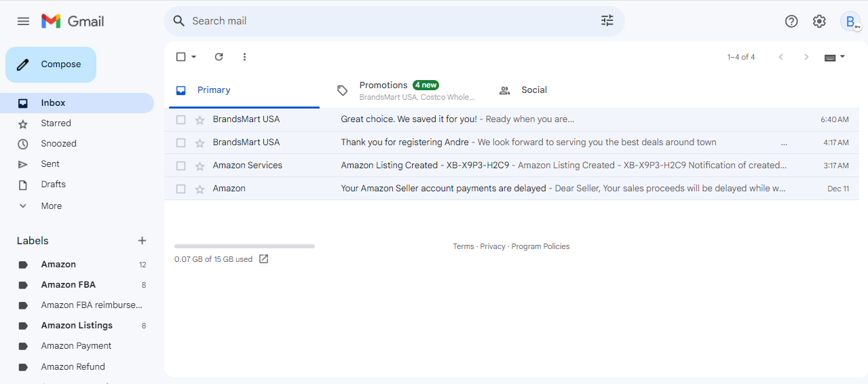Click the Amazon FBA label icon
Viewport: 868px width, 384px height.
pos(23,285)
